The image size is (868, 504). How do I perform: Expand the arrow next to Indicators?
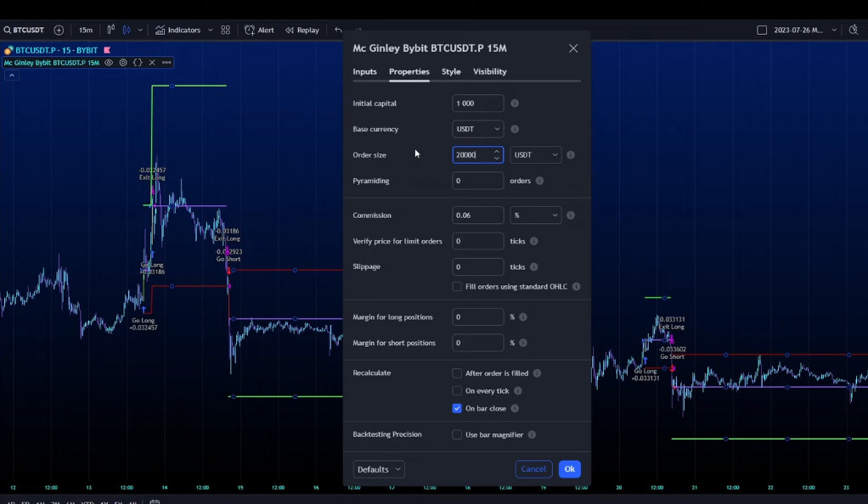[211, 30]
